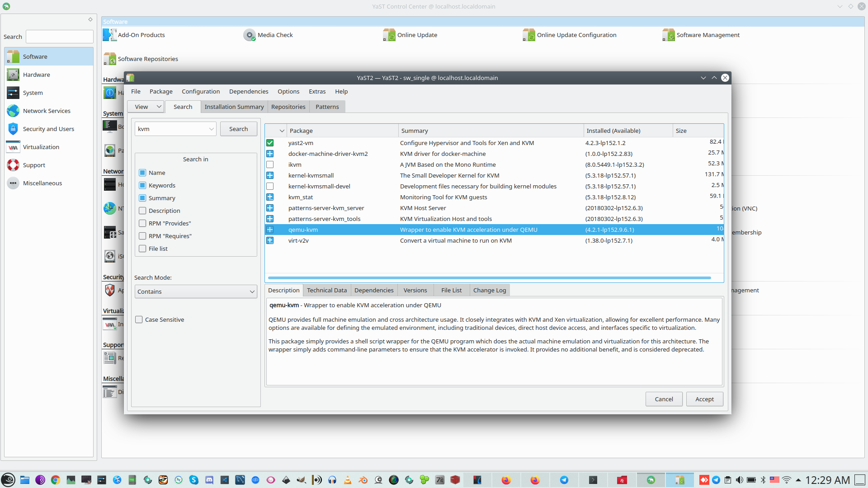Viewport: 868px width, 488px height.
Task: Click the Add-On Products icon
Action: [x=109, y=35]
